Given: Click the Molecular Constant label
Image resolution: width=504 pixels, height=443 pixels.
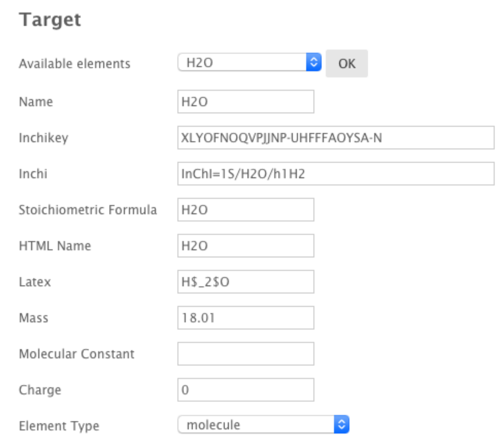Looking at the screenshot, I should 76,354.
